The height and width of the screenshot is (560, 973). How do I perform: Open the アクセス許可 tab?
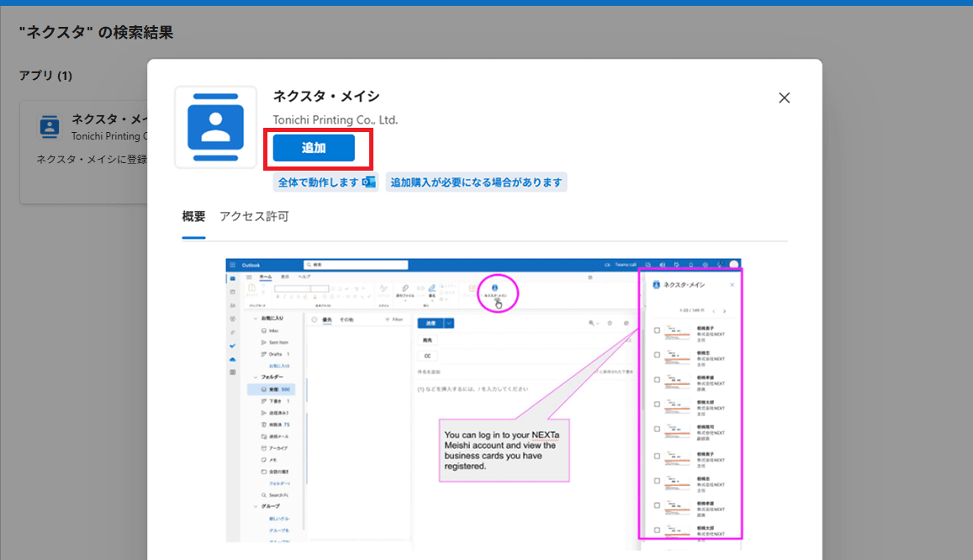pos(254,216)
